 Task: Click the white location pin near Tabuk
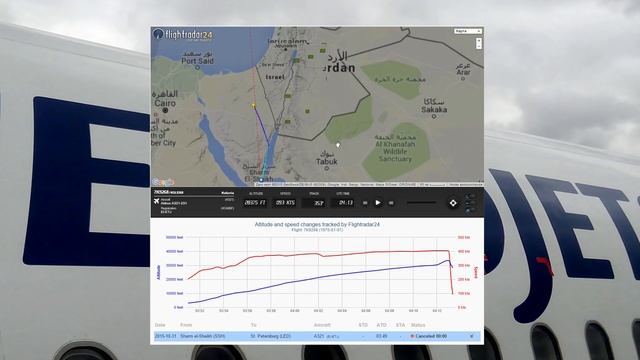338,145
